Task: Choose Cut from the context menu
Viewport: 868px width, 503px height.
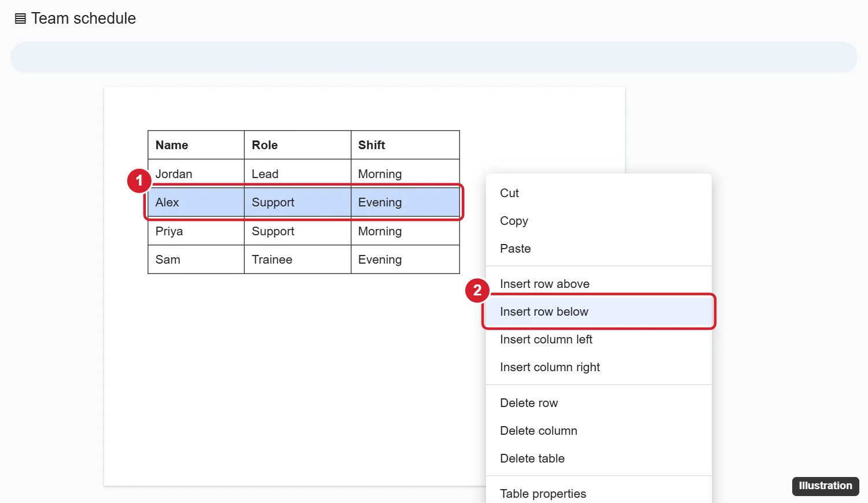Action: [599, 193]
